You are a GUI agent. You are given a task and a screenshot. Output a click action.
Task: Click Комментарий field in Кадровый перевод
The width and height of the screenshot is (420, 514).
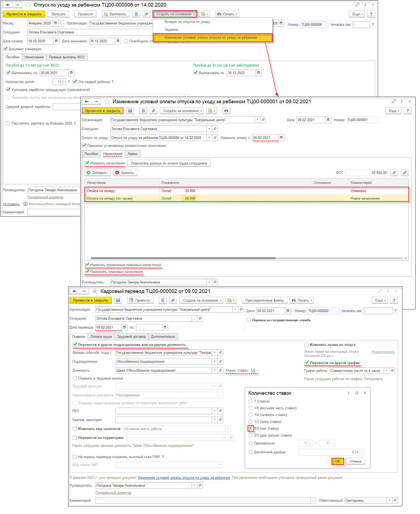[203, 500]
